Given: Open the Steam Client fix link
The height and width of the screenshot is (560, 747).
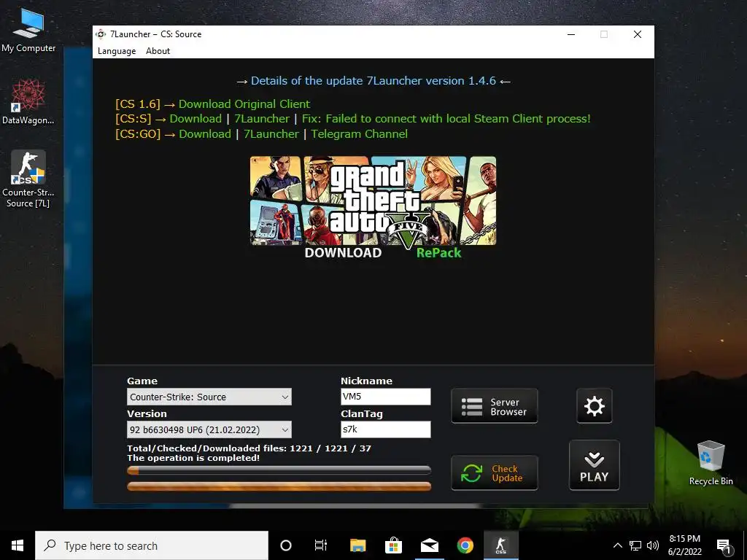Looking at the screenshot, I should coord(446,119).
